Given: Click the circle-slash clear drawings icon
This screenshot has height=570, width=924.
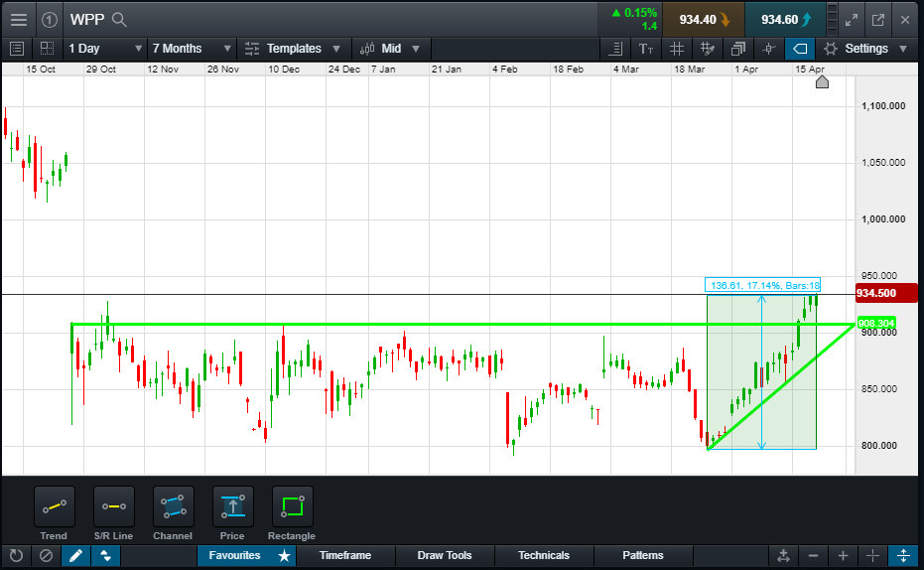Looking at the screenshot, I should [46, 555].
